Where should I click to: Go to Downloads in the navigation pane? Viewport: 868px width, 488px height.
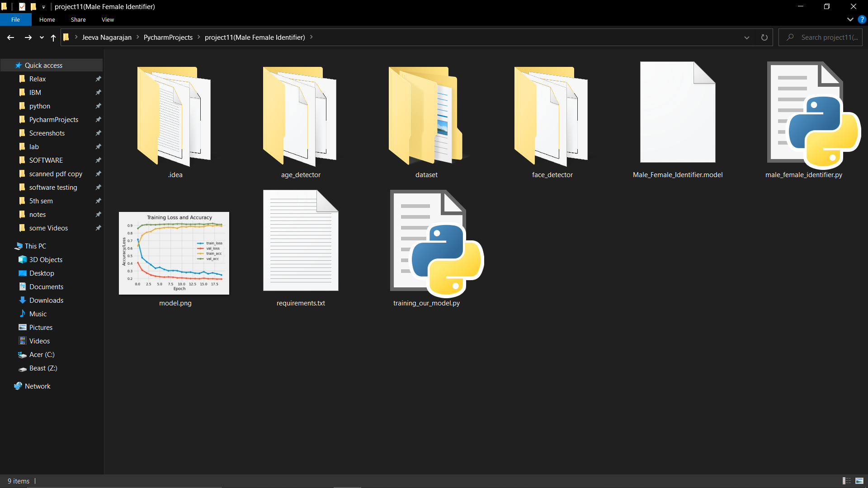[46, 300]
